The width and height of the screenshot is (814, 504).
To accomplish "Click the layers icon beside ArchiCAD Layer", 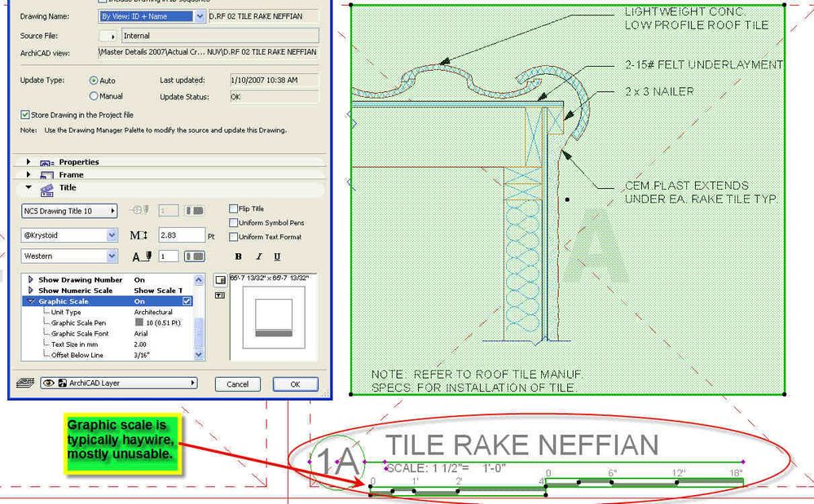I will (25, 383).
